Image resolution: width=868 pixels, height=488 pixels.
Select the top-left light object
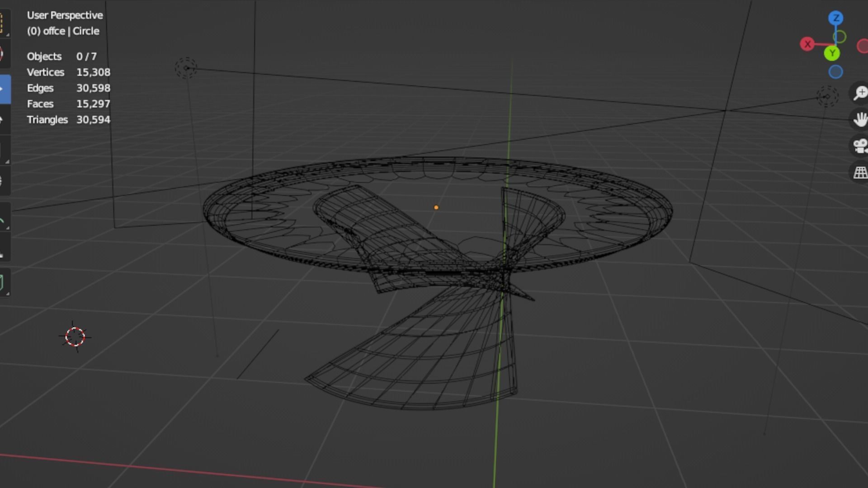186,68
